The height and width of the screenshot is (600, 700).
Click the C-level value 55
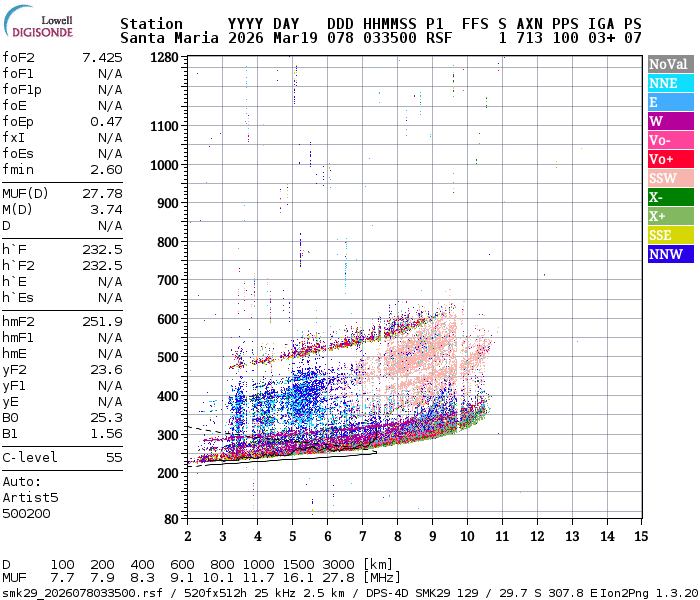click(x=114, y=458)
